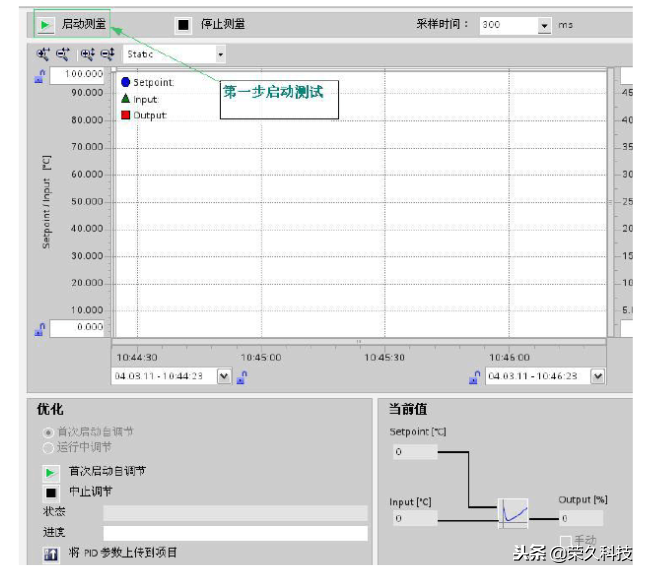Toggle the lock icon beside the 0.000 axis limit
This screenshot has height=576, width=647.
(40, 328)
